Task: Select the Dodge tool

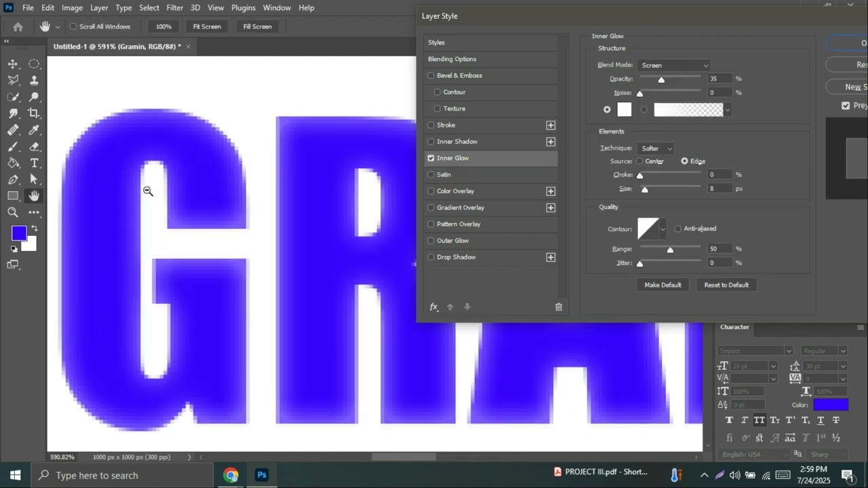Action: pos(34,97)
